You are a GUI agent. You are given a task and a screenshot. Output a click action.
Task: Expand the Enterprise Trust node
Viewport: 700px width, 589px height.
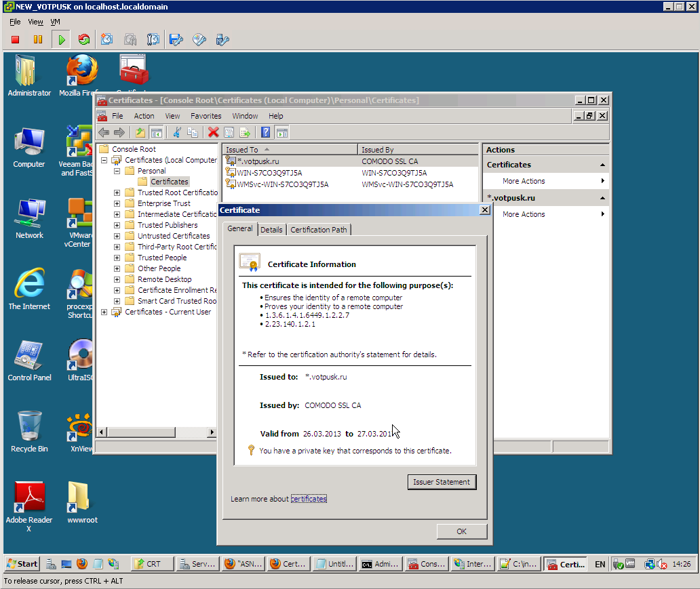point(117,203)
